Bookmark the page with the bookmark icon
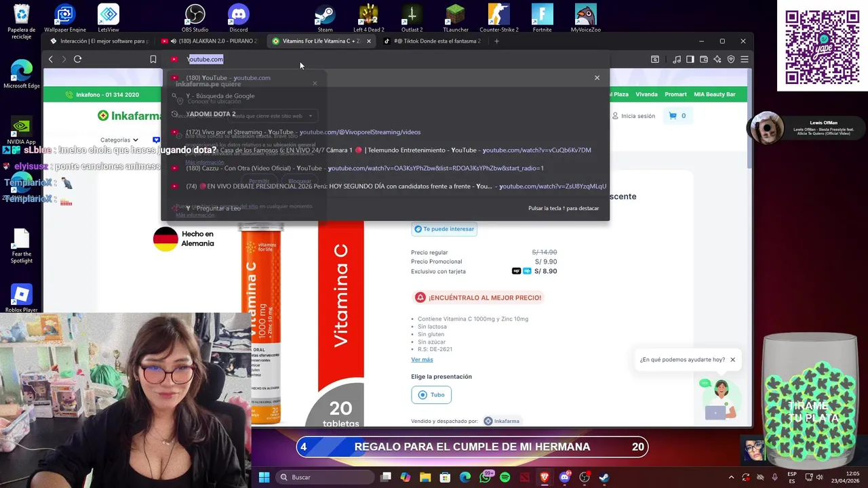 coord(153,59)
